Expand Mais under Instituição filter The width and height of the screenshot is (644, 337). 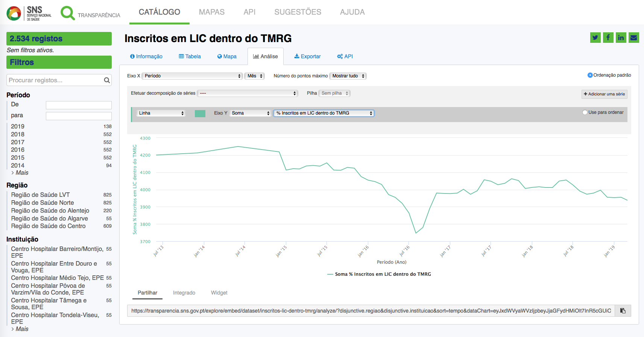20,329
